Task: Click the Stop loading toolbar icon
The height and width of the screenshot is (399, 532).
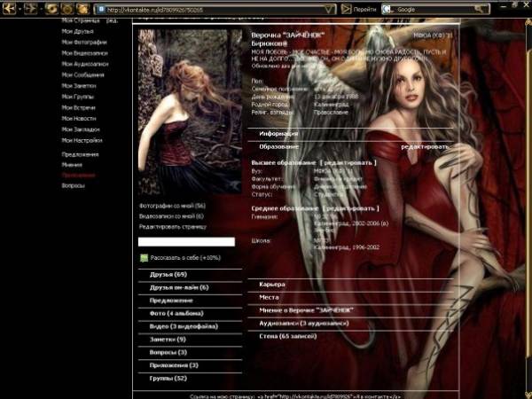Action: pos(66,9)
